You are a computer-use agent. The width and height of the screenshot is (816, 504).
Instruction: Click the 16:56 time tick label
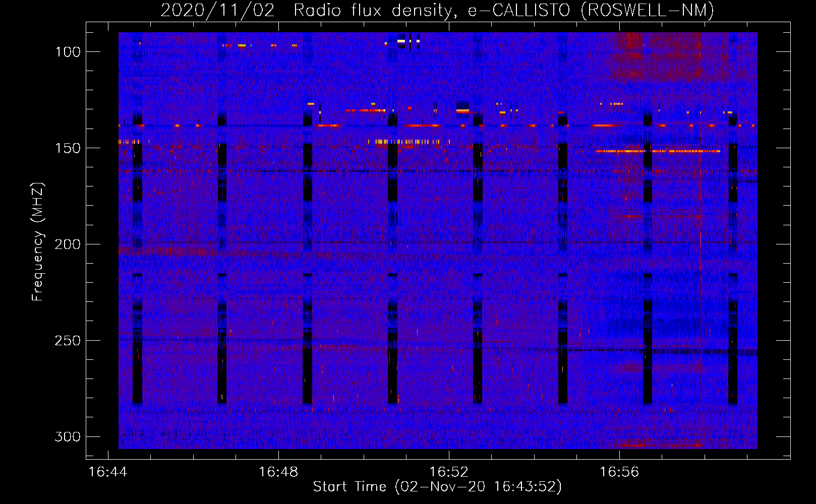pyautogui.click(x=619, y=472)
